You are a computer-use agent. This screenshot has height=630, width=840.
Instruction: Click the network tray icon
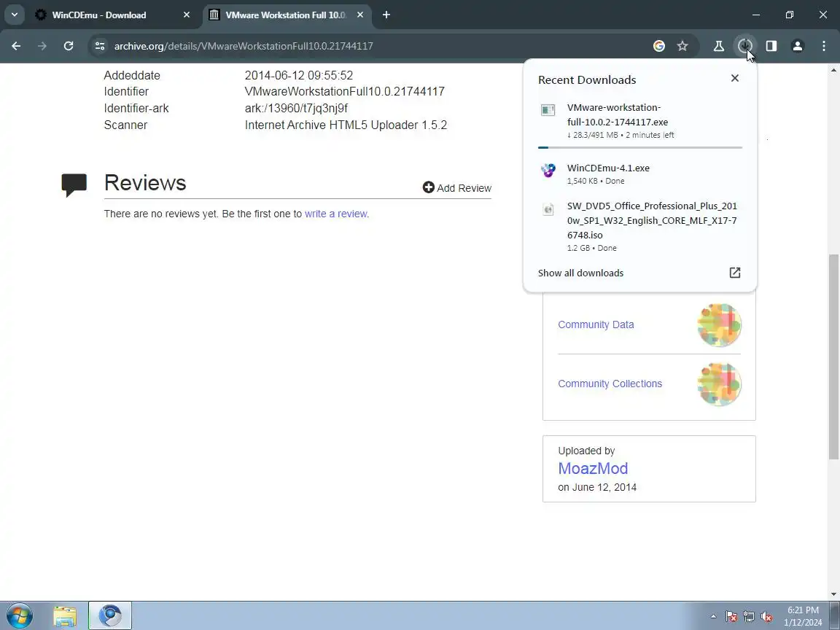(749, 617)
